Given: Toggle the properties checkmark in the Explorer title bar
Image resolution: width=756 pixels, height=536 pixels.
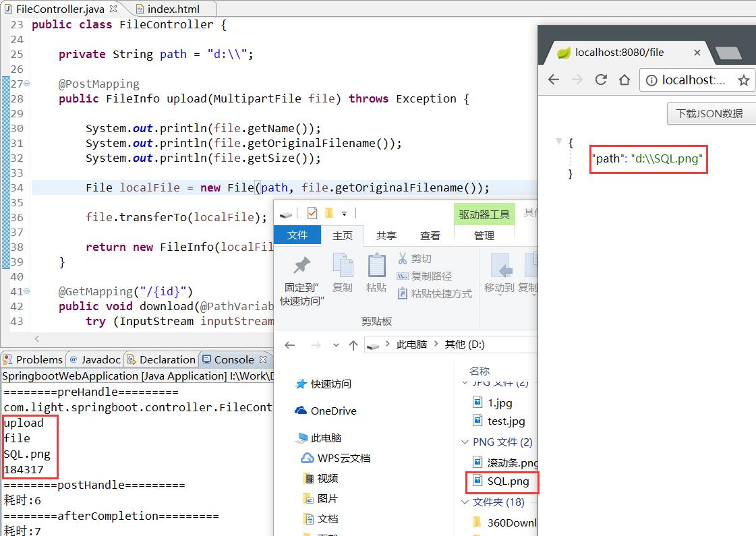Looking at the screenshot, I should click(312, 212).
